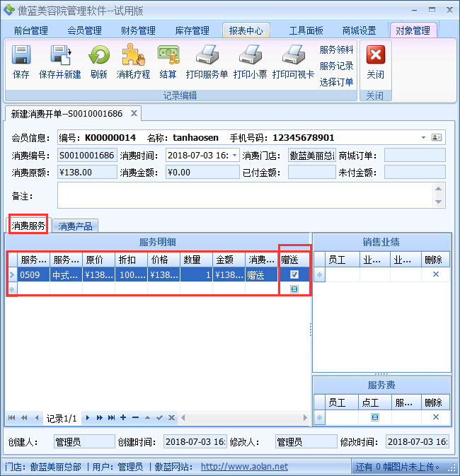Screen dimensions: 460x476
Task: Click 保存并新建 save and new icon
Action: click(59, 56)
